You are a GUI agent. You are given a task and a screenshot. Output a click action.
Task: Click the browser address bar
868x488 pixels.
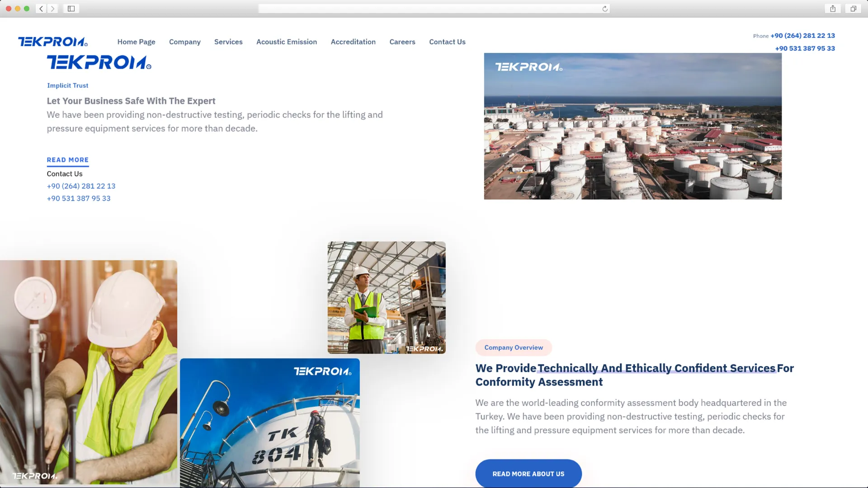(434, 9)
